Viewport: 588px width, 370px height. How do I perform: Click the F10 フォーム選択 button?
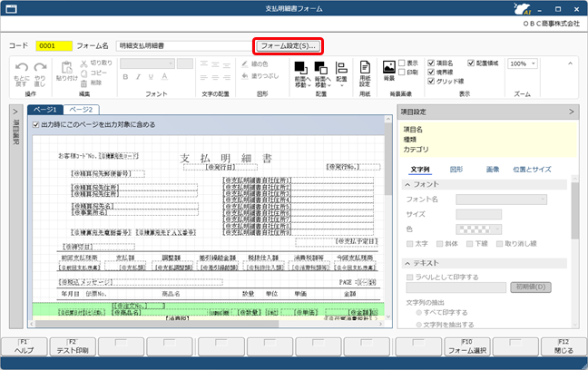point(467,346)
